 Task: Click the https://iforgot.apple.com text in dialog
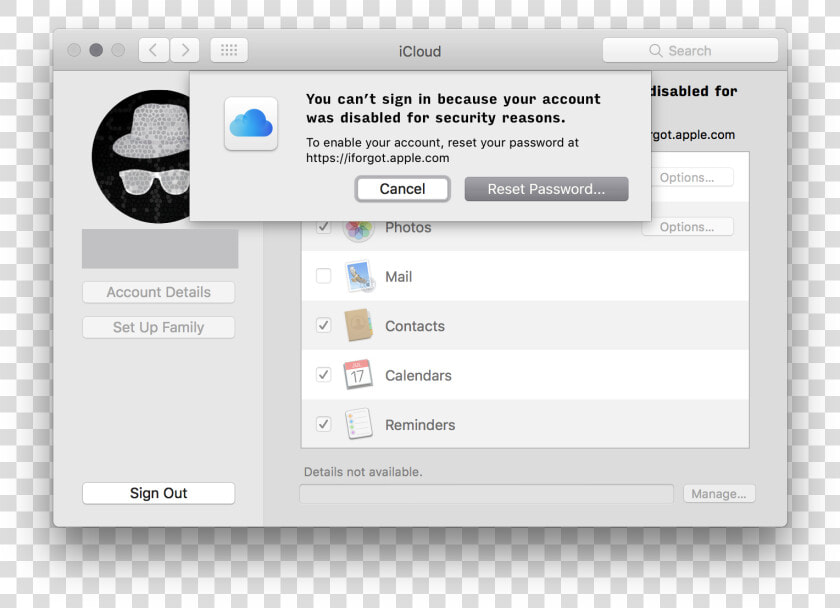coord(378,158)
